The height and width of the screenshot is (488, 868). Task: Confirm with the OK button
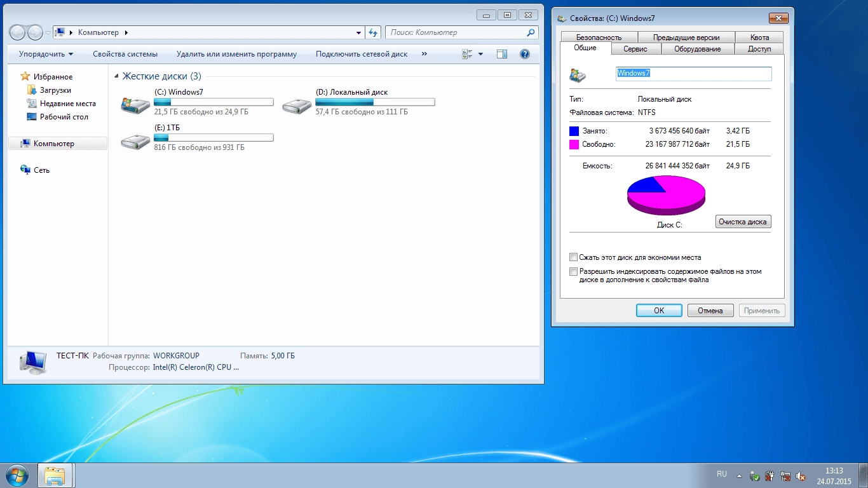[659, 311]
